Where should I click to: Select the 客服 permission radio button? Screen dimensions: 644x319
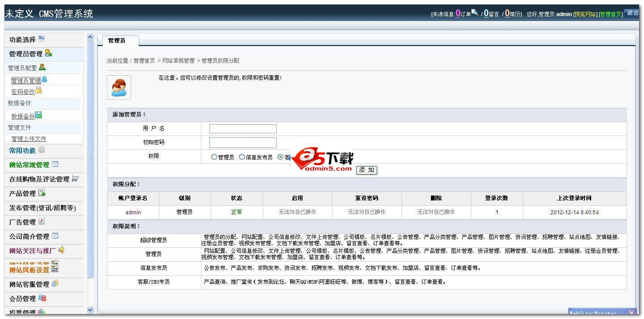click(281, 157)
